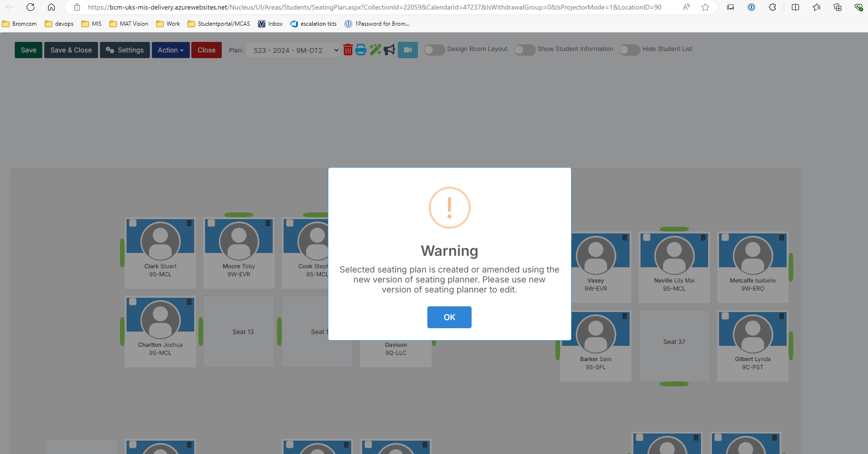Open the devops bookmarks folder
The image size is (868, 454).
[x=59, y=24]
